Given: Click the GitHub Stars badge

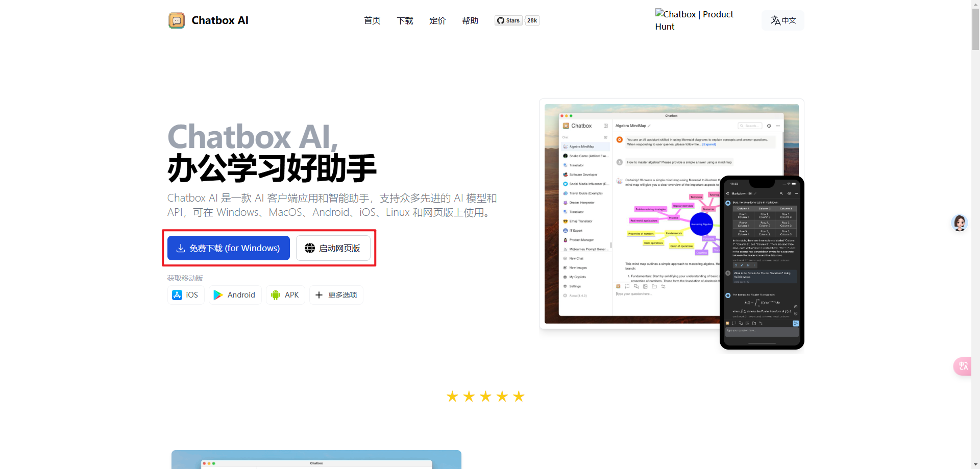Looking at the screenshot, I should point(508,20).
